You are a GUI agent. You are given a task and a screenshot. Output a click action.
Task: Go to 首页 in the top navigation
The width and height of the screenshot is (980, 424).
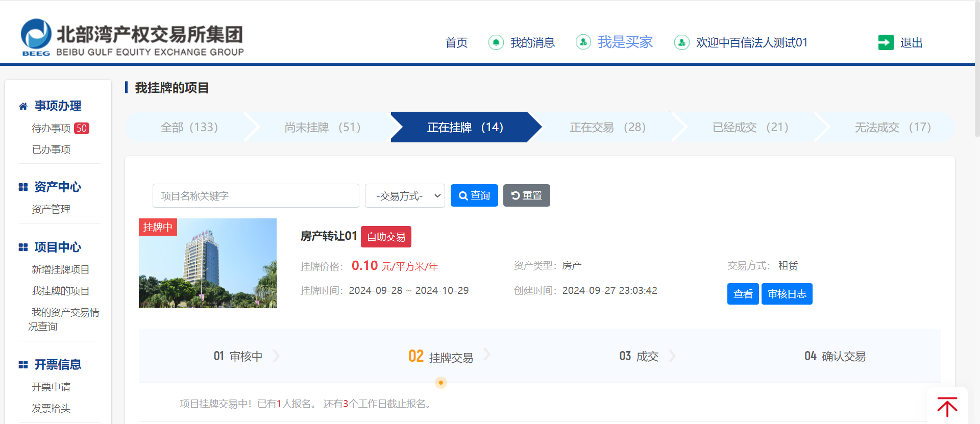click(x=456, y=43)
